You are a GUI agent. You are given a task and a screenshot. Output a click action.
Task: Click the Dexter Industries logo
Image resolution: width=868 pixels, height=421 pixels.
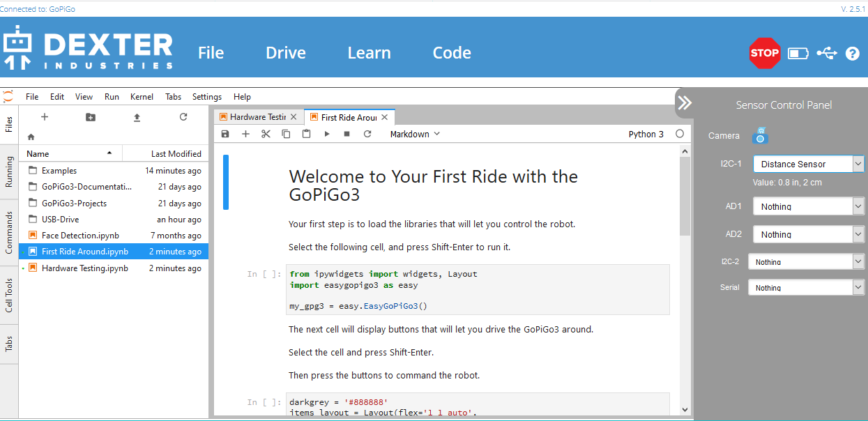click(88, 48)
